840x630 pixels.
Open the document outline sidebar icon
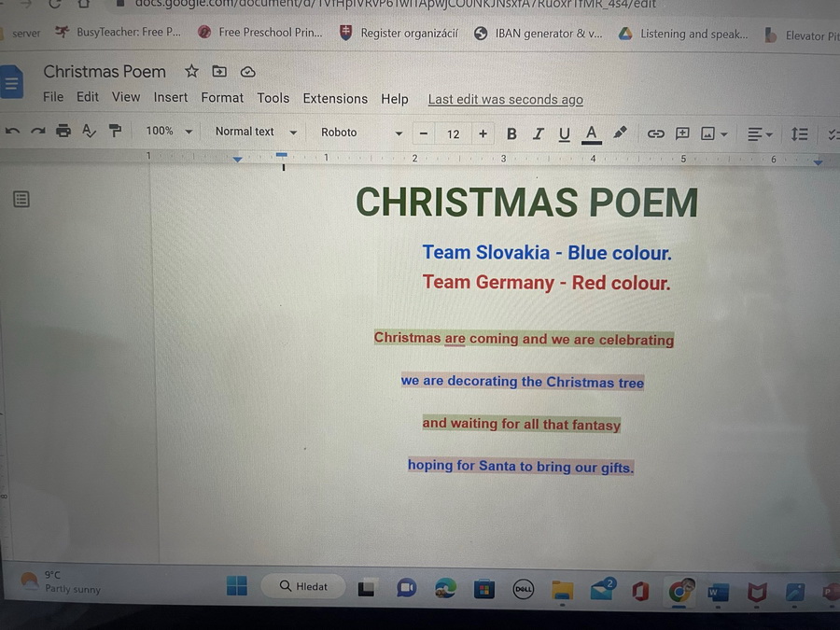[x=21, y=199]
